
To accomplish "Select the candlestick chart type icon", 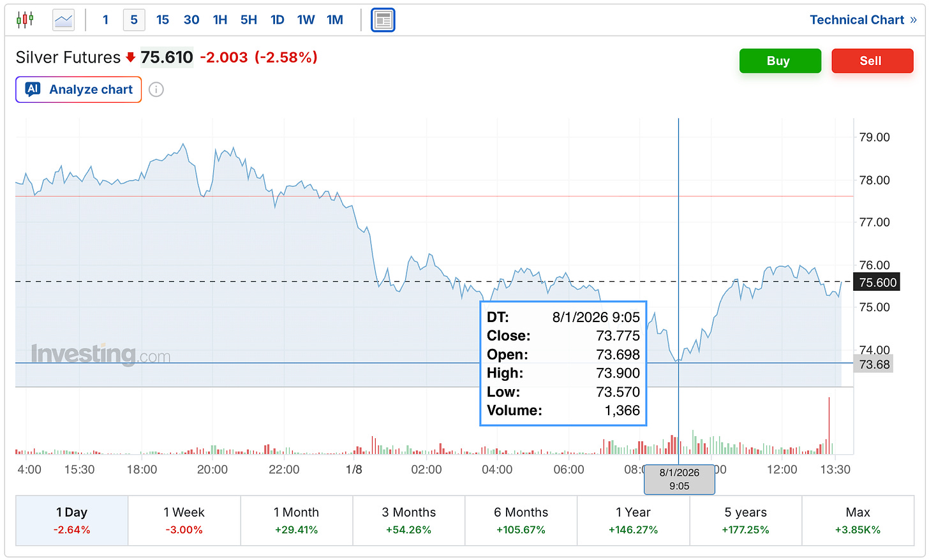I will tap(25, 20).
